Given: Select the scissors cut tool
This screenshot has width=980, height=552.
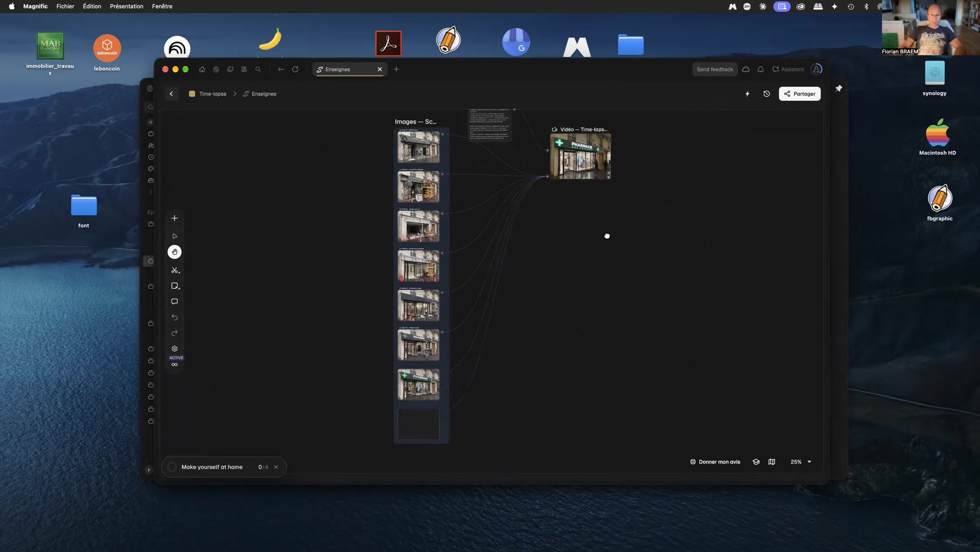Looking at the screenshot, I should [175, 270].
